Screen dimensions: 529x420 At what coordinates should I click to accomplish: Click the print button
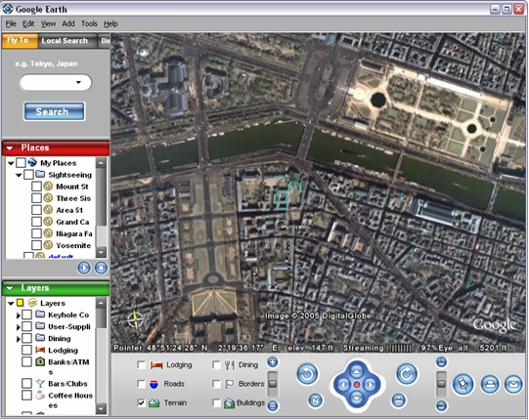pyautogui.click(x=490, y=384)
